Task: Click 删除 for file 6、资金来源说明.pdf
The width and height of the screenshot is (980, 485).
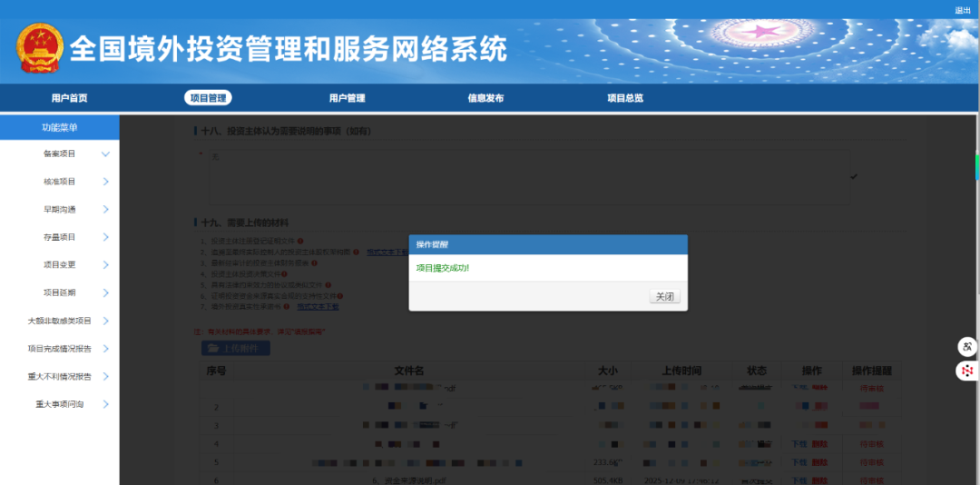Action: (x=819, y=480)
